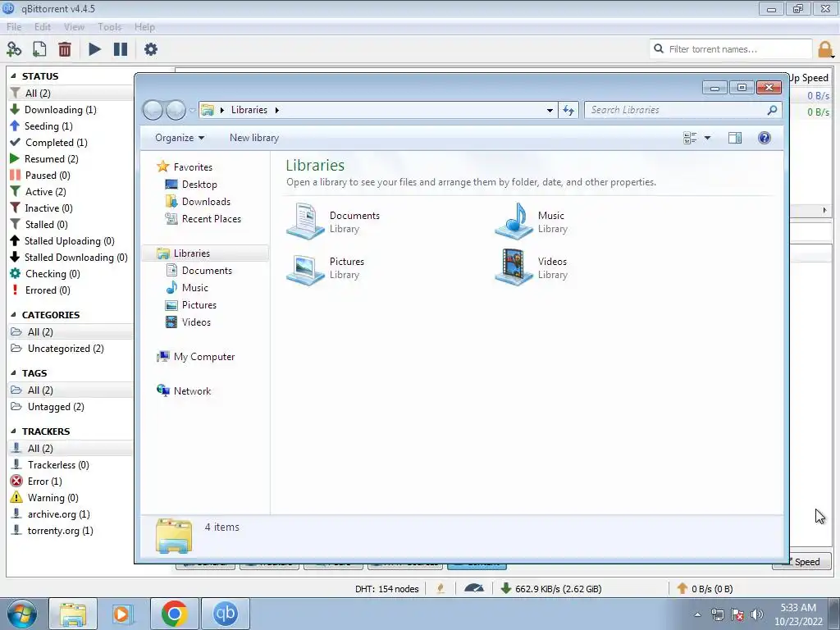
Task: Select Downloads under Favorites
Action: point(206,202)
